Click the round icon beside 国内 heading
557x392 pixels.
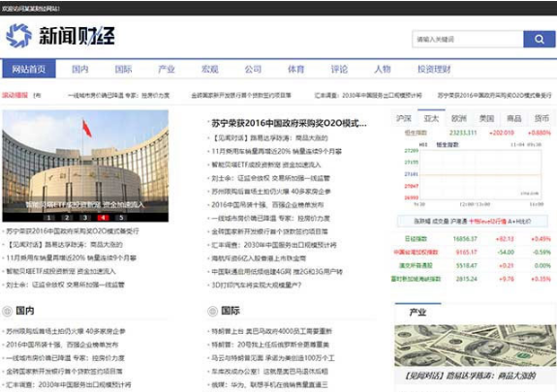8,311
